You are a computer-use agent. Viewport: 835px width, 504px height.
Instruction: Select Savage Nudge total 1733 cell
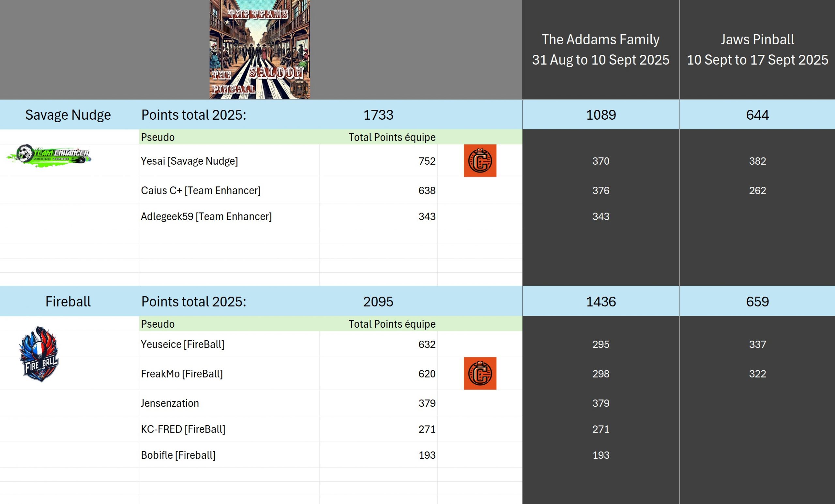point(378,115)
